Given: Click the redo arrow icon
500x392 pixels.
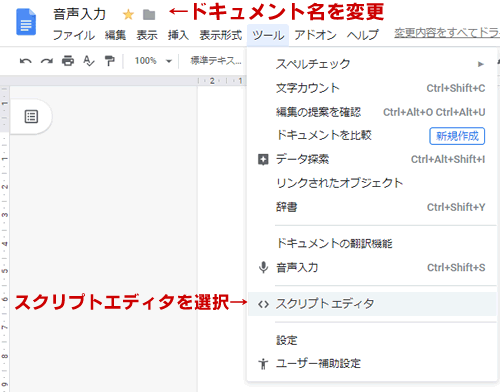Looking at the screenshot, I should pos(47,61).
